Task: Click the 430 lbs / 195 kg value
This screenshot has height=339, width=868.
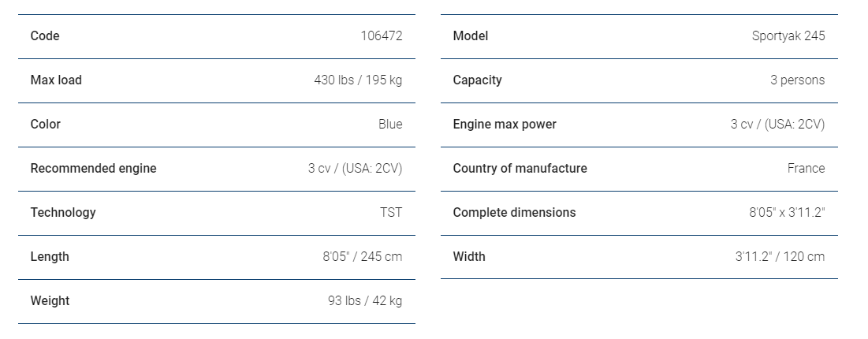Action: [x=358, y=80]
